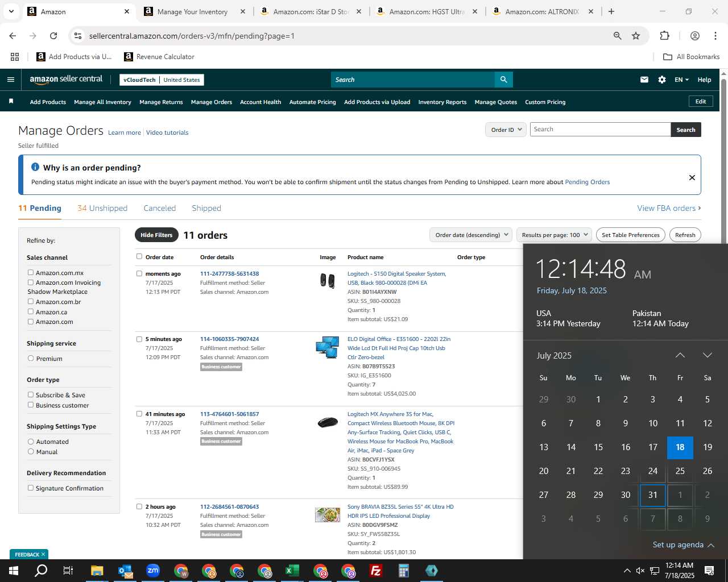This screenshot has width=728, height=582.
Task: Open File Explorer from the taskbar
Action: tap(97, 571)
